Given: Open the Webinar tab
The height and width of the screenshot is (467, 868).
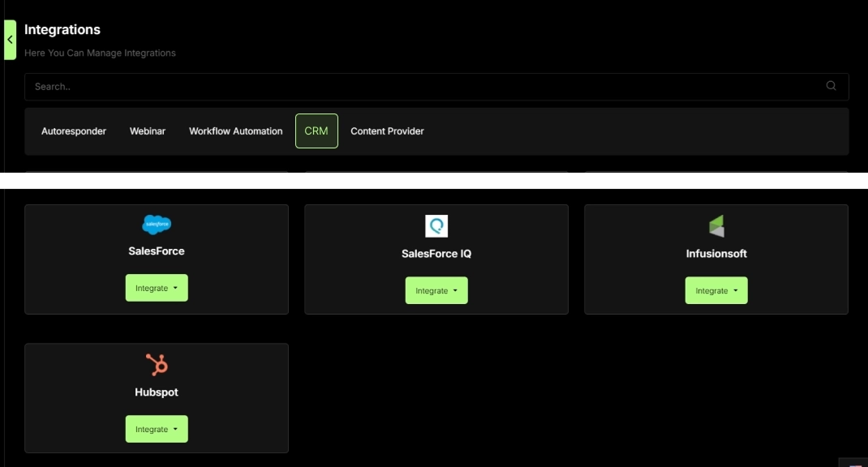Looking at the screenshot, I should [148, 131].
